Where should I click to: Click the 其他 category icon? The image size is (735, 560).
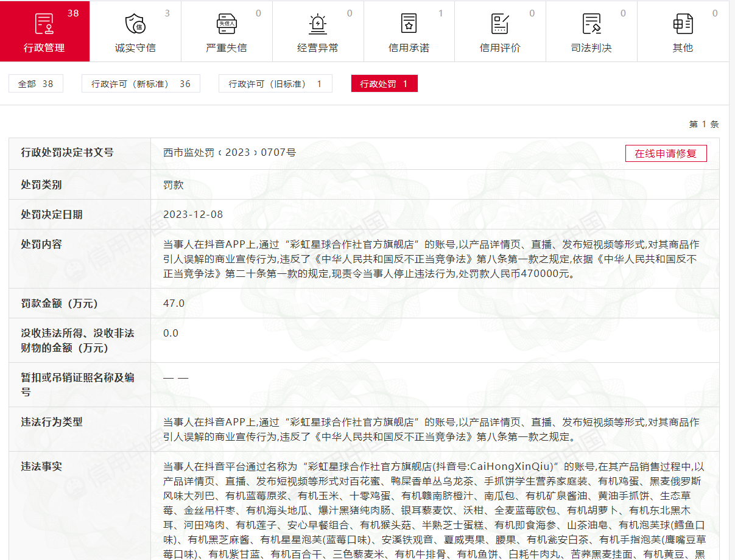(x=683, y=24)
